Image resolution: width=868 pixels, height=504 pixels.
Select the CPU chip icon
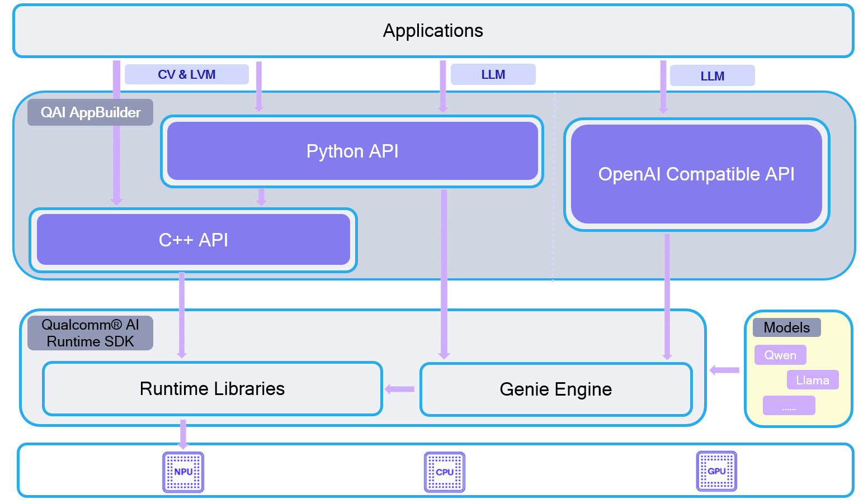pyautogui.click(x=444, y=471)
